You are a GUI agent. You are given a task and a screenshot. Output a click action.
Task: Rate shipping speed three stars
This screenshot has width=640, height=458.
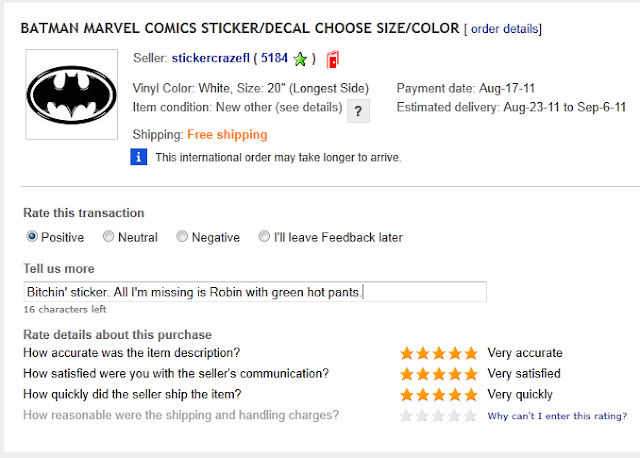[x=439, y=395]
